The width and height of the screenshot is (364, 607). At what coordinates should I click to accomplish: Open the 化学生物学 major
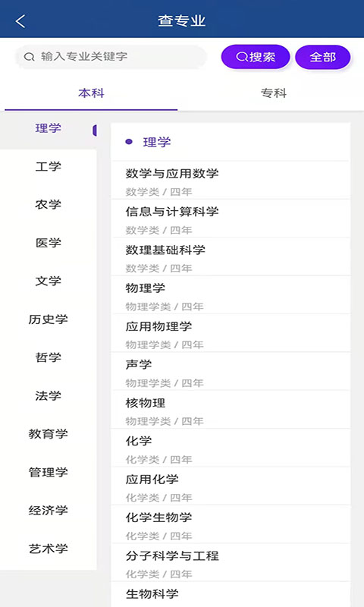(x=231, y=524)
